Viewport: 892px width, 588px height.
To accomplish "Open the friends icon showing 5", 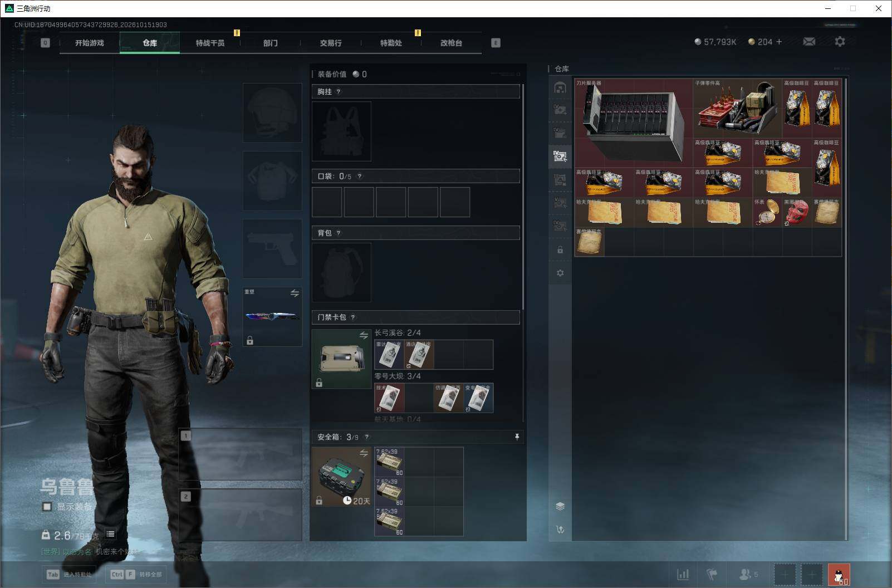I will click(748, 574).
